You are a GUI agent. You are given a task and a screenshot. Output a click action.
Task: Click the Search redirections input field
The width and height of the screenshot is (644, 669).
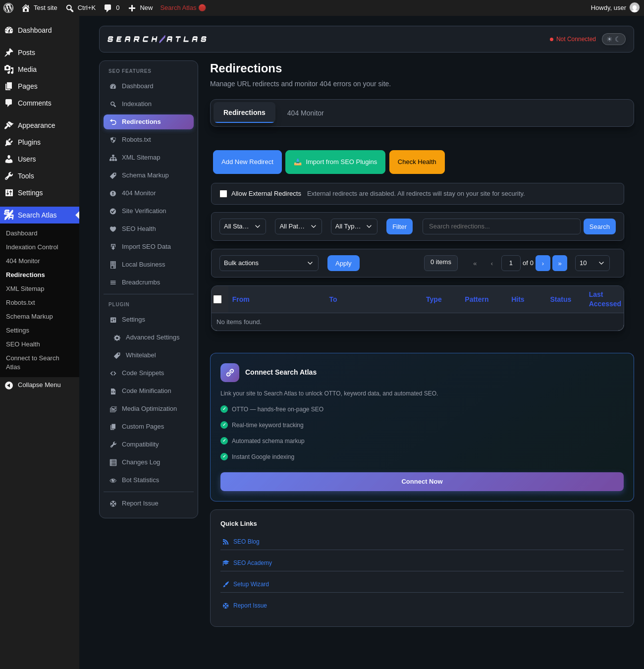tap(501, 226)
